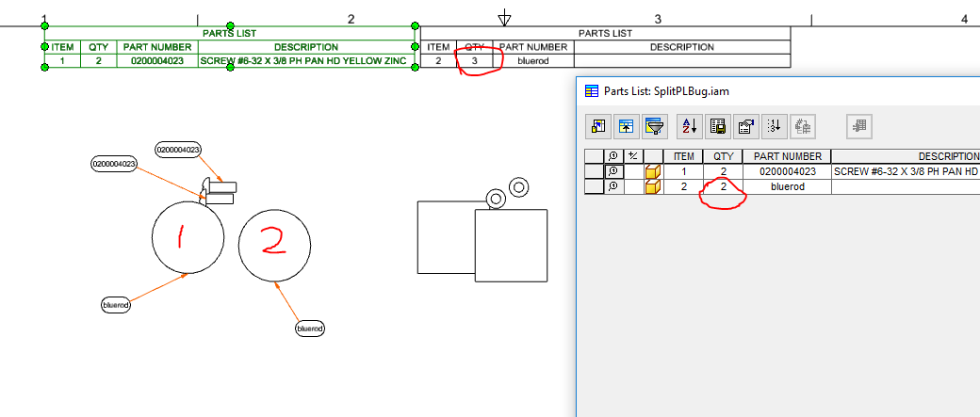
Task: Click the magnifier icon in bluerod row
Action: pos(613,186)
